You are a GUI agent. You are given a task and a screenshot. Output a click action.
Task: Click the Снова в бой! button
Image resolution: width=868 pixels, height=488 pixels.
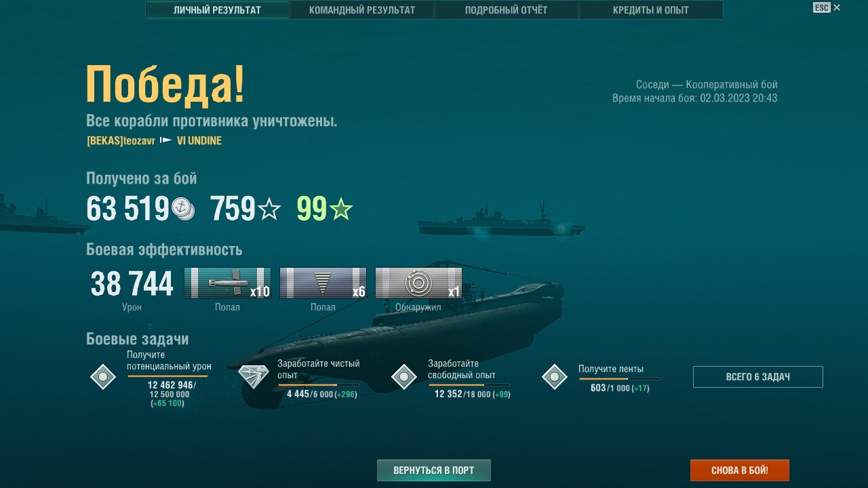740,470
